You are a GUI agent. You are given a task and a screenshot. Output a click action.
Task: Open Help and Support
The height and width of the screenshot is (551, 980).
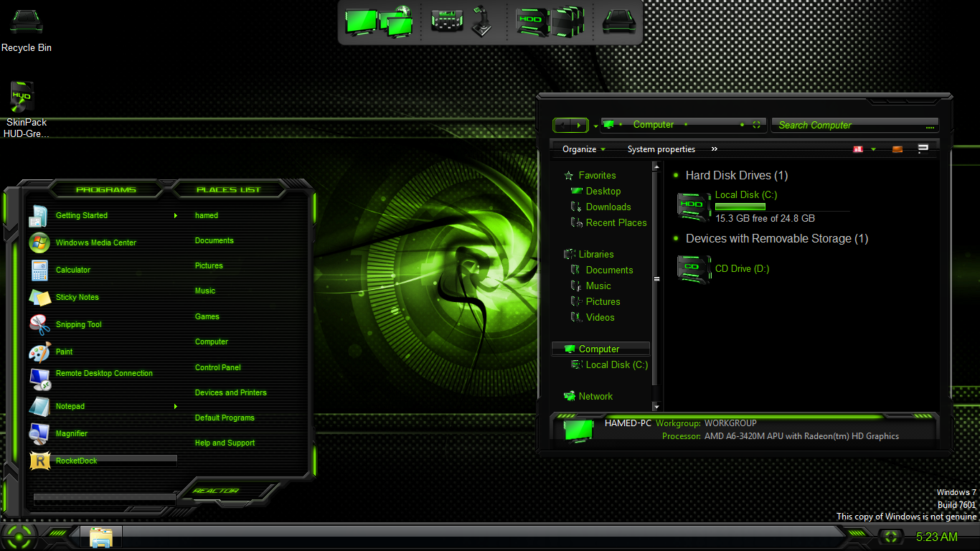[225, 443]
